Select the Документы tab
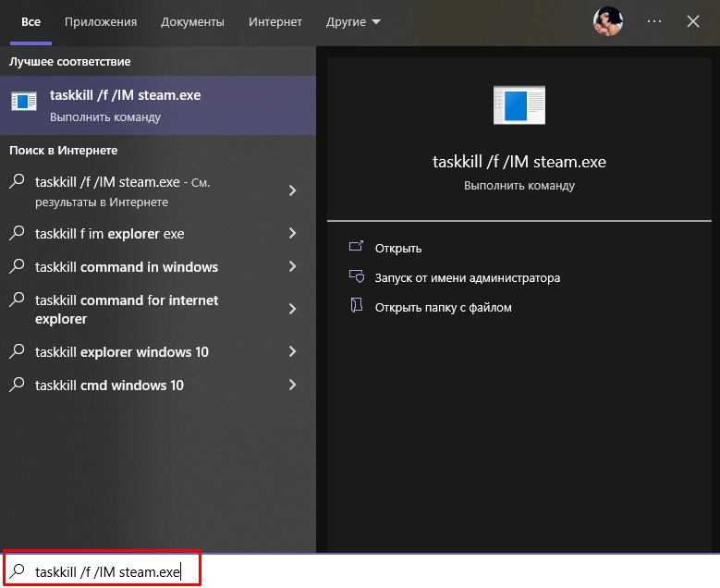720x588 pixels. point(192,21)
